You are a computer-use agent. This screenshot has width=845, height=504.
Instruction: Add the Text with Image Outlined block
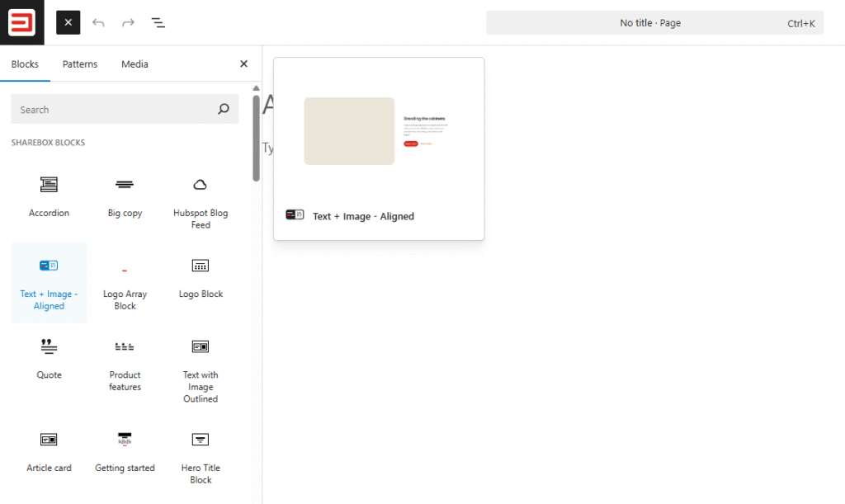(201, 370)
